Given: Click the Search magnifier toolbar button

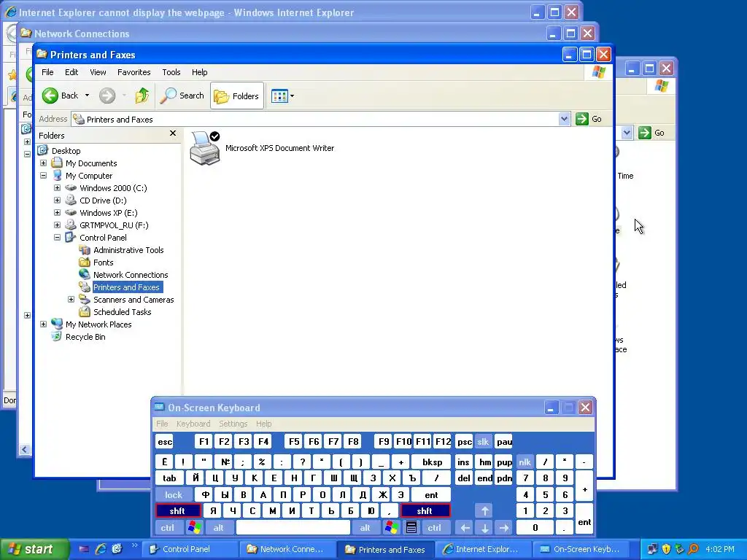Looking at the screenshot, I should [182, 96].
